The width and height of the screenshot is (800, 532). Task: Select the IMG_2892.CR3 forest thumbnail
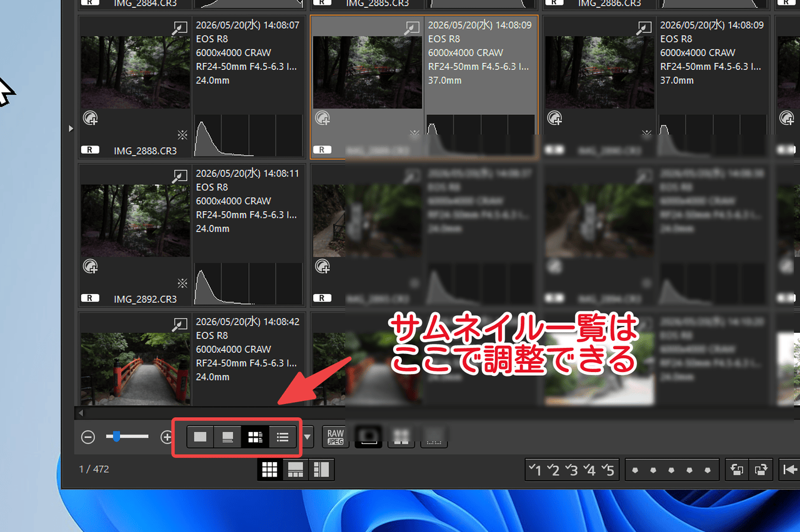[136, 220]
